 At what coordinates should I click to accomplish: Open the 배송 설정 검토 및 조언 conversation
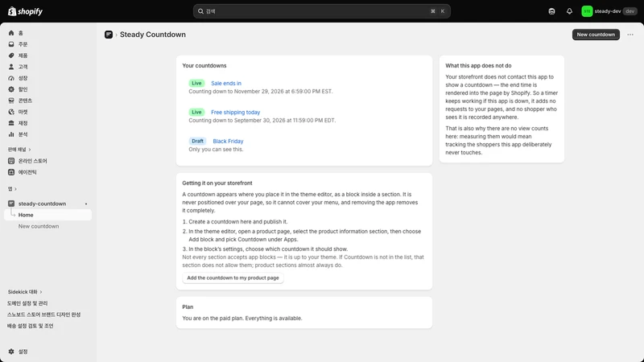coord(31,326)
